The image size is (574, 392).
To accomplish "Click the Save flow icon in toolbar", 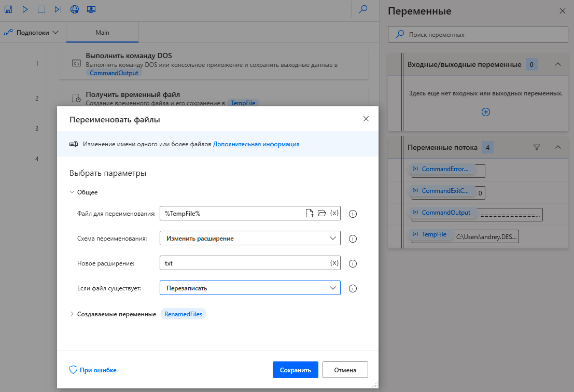I will tap(8, 9).
